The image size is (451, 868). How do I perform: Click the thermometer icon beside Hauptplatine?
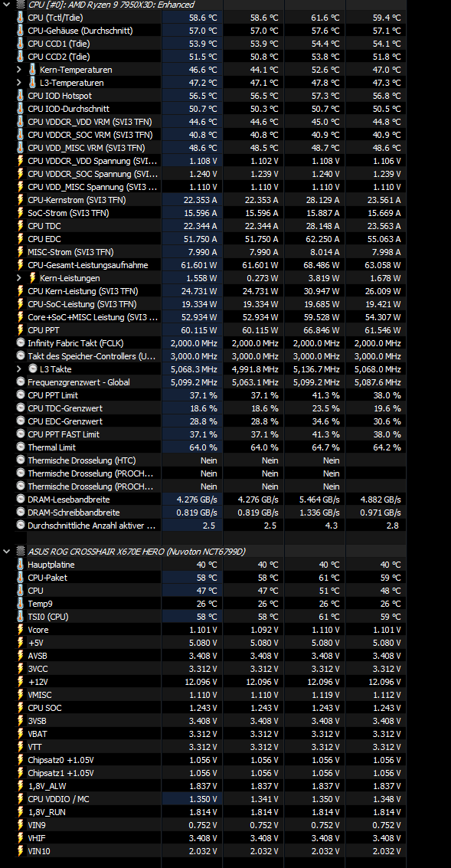pos(21,565)
